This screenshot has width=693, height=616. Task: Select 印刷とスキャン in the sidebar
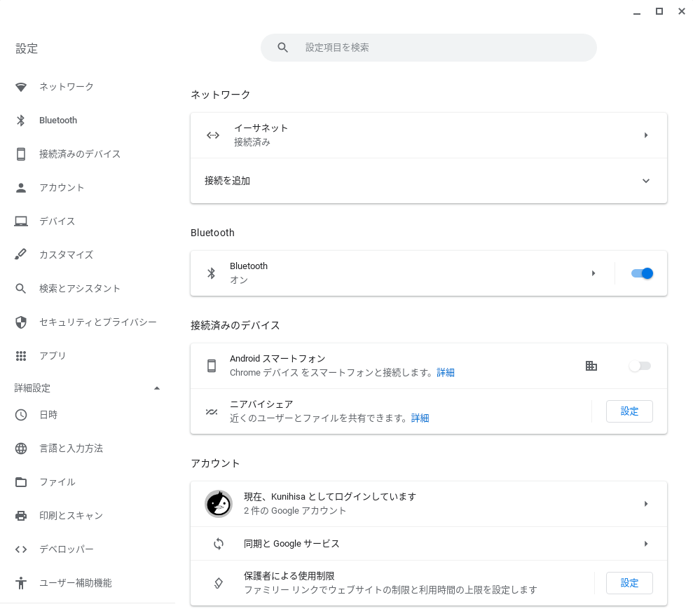click(x=71, y=515)
